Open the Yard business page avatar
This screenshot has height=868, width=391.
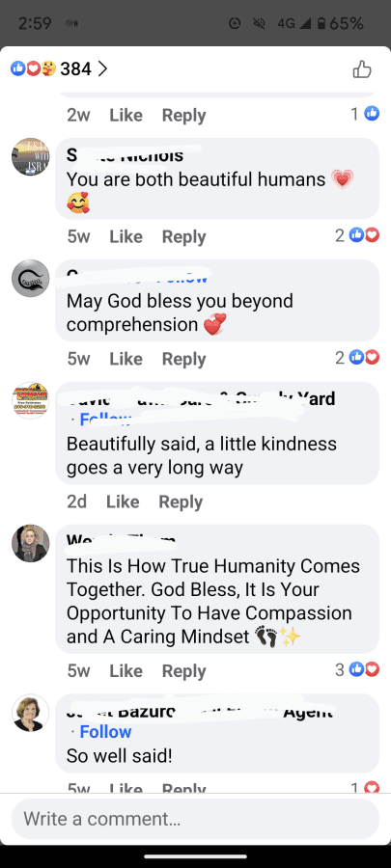pyautogui.click(x=31, y=400)
